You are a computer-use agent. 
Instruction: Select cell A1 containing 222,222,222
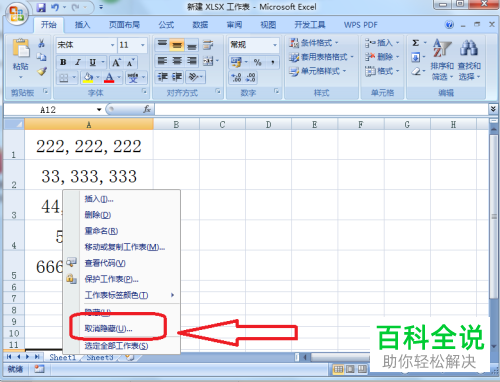click(89, 145)
